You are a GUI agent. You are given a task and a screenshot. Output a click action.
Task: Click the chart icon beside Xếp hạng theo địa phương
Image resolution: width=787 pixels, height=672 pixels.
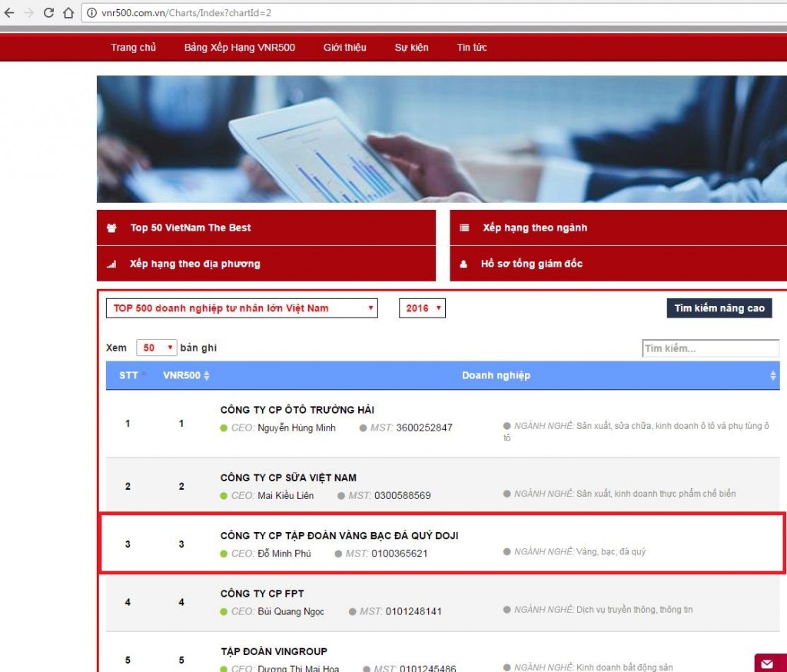pyautogui.click(x=111, y=264)
